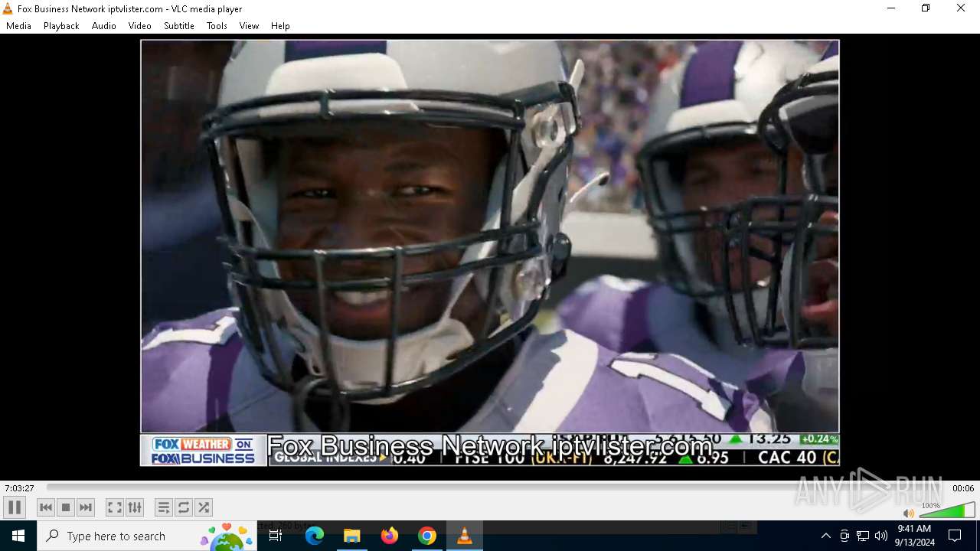
Task: Focus the taskbar search box
Action: point(147,536)
